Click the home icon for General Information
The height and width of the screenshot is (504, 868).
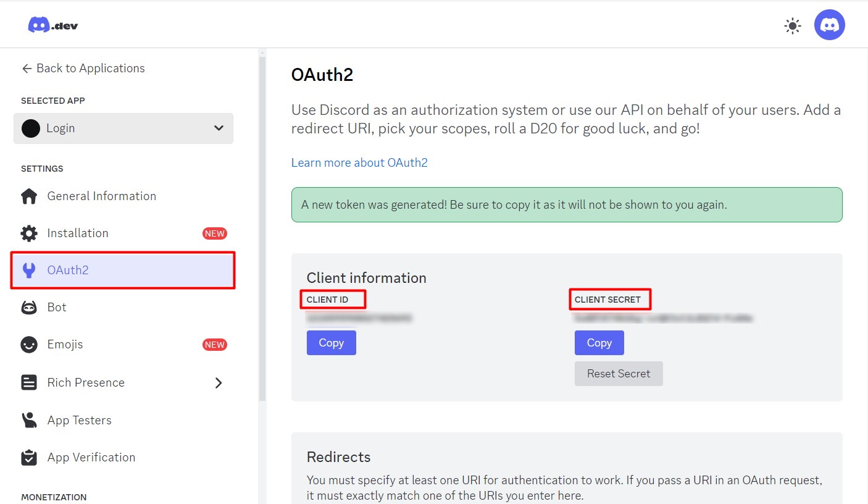pos(29,196)
